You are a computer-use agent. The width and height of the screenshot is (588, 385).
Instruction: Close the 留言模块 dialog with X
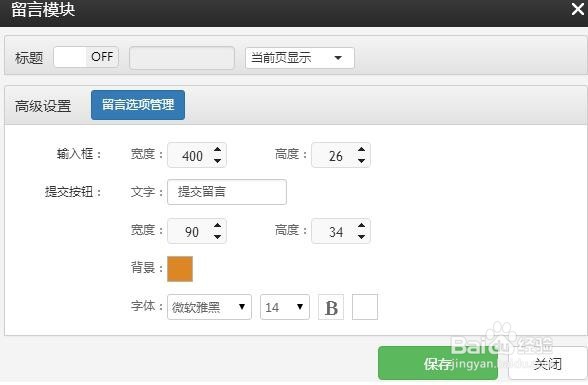click(578, 9)
